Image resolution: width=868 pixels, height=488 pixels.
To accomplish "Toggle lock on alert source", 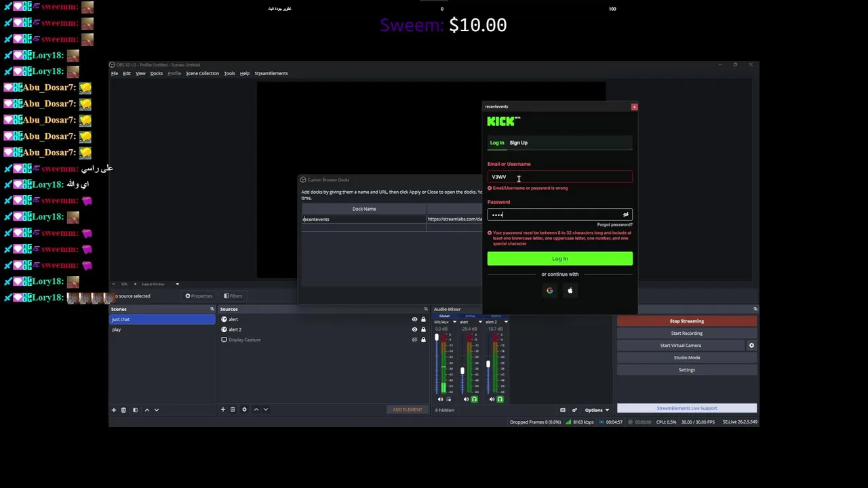I will click(x=423, y=319).
